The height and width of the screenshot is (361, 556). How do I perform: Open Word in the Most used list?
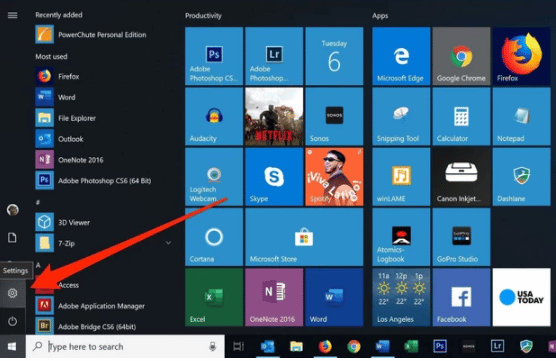click(55, 97)
